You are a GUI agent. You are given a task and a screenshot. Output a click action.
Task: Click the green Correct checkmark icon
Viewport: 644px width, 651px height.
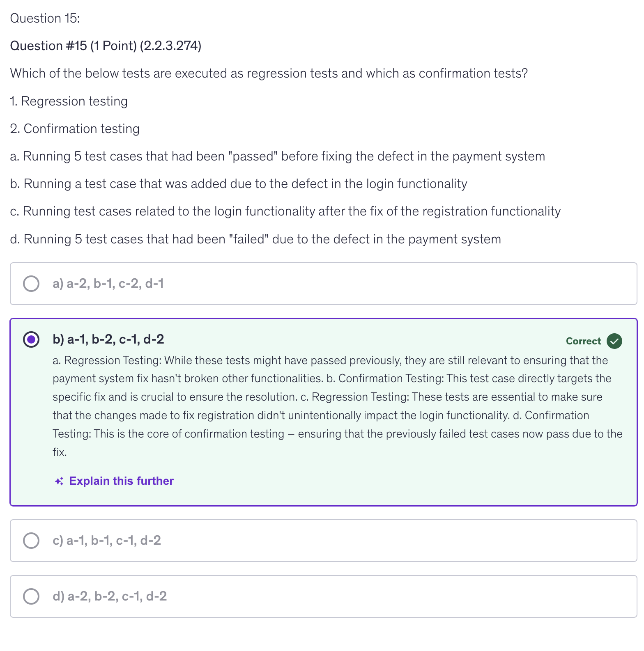[x=614, y=341]
